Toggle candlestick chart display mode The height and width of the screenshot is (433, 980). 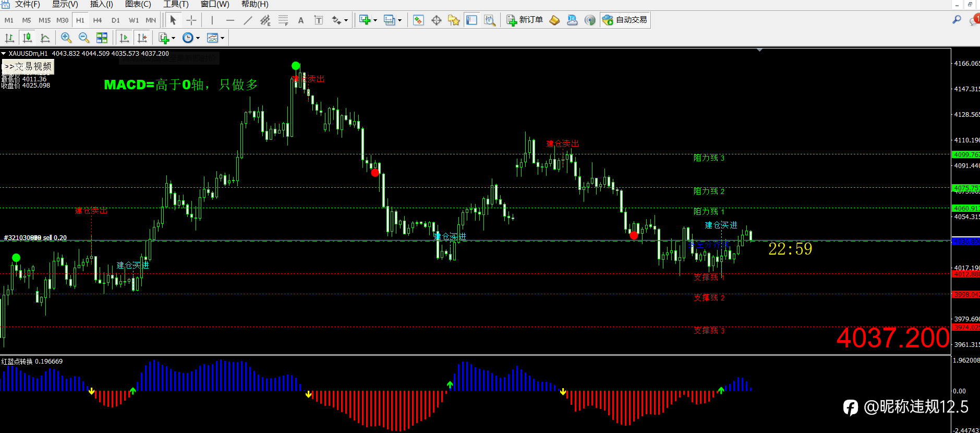point(28,38)
